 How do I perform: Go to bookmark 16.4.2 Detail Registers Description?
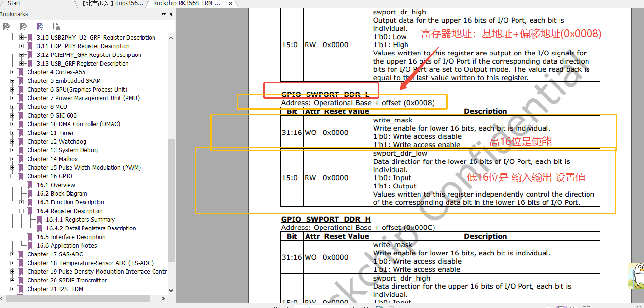[x=91, y=228]
